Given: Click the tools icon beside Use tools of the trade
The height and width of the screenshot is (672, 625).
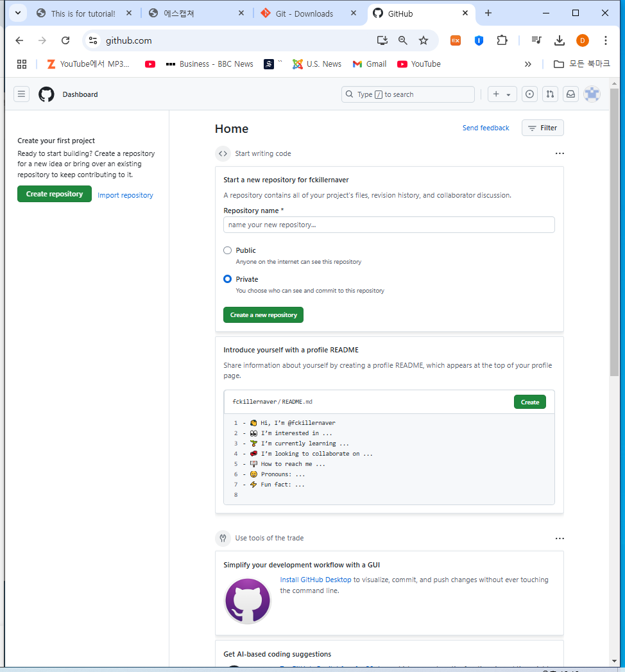Looking at the screenshot, I should pyautogui.click(x=223, y=538).
